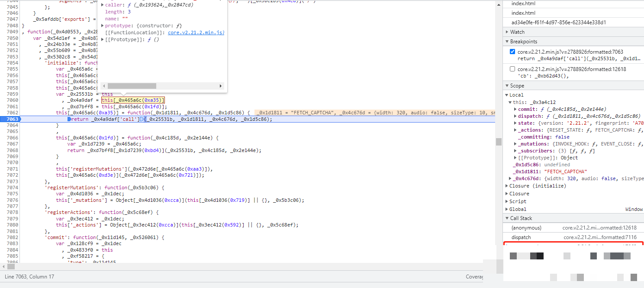Enable the breakpoint at formatted:12618
Screen dimensions: 644x288
pyautogui.click(x=512, y=69)
